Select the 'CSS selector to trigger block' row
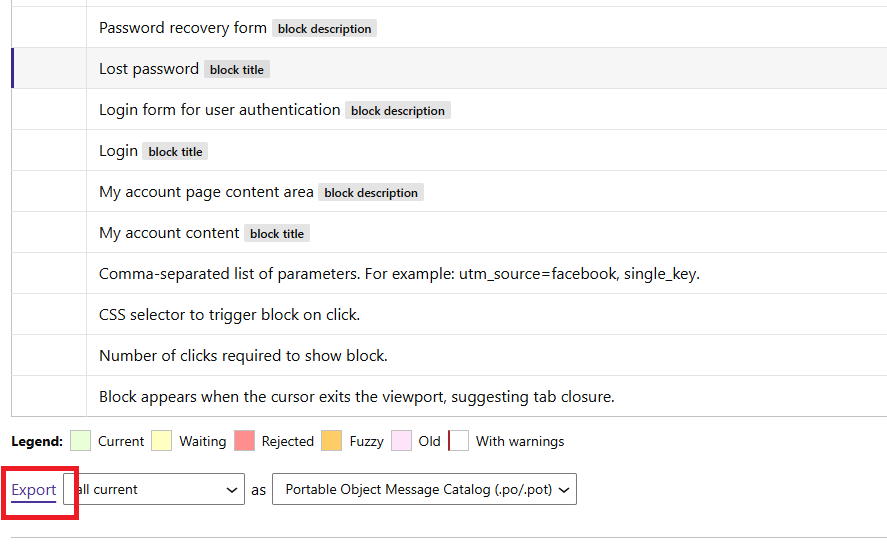Viewport: 887px width, 545px height. 449,314
